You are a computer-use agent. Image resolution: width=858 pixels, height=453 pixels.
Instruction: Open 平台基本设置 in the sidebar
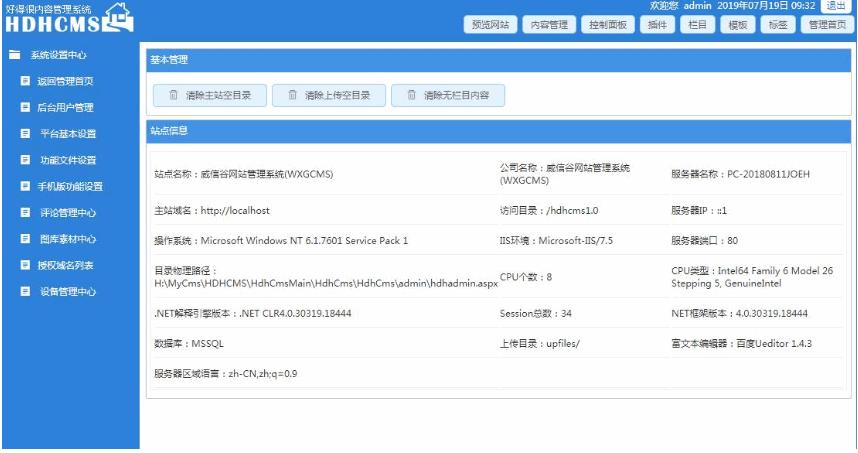tap(68, 134)
